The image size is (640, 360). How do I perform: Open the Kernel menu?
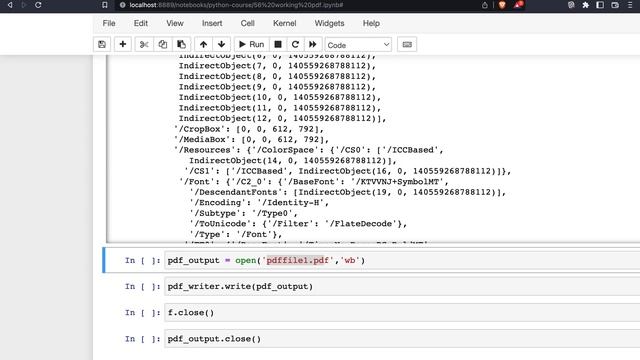[x=284, y=23]
